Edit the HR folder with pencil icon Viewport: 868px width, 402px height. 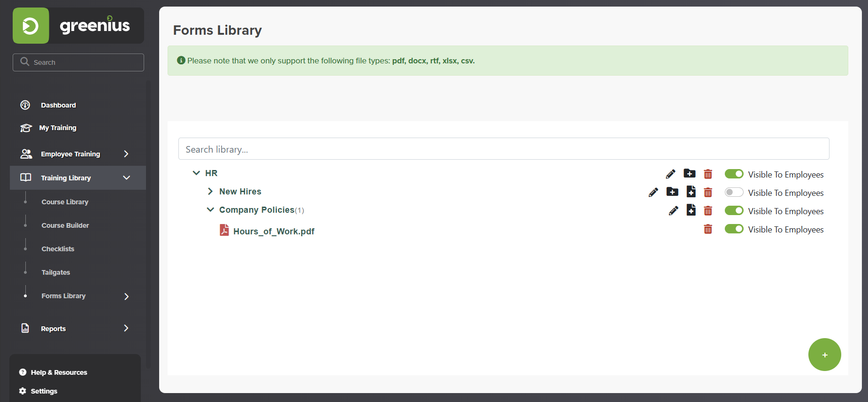click(671, 174)
